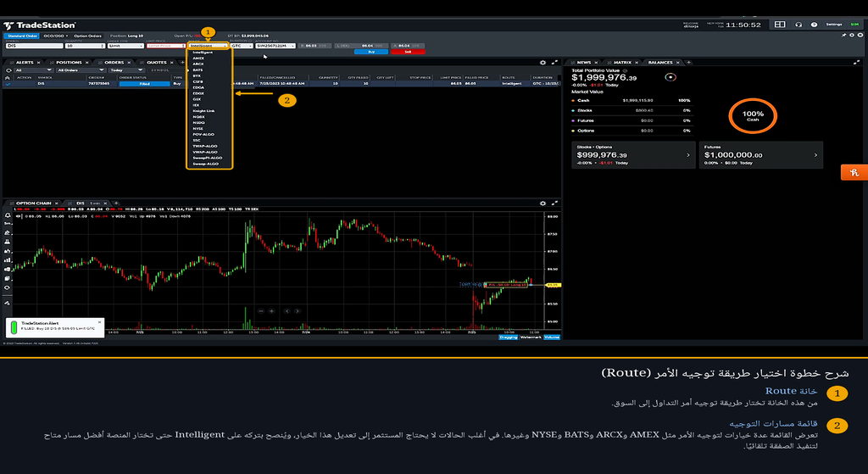The width and height of the screenshot is (868, 474).
Task: Open the All accounts filter dropdown
Action: 34,70
